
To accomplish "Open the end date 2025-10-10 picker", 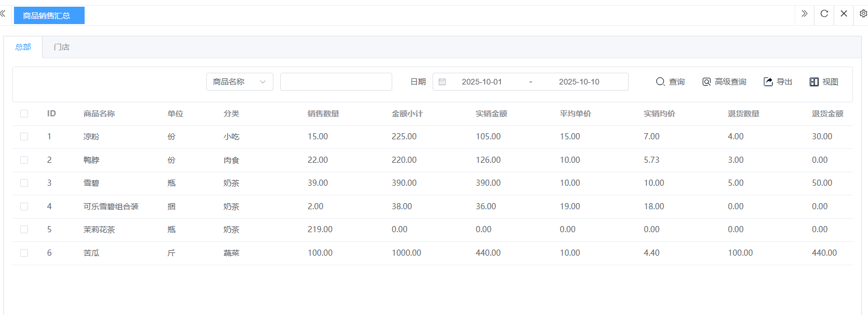I will 579,82.
